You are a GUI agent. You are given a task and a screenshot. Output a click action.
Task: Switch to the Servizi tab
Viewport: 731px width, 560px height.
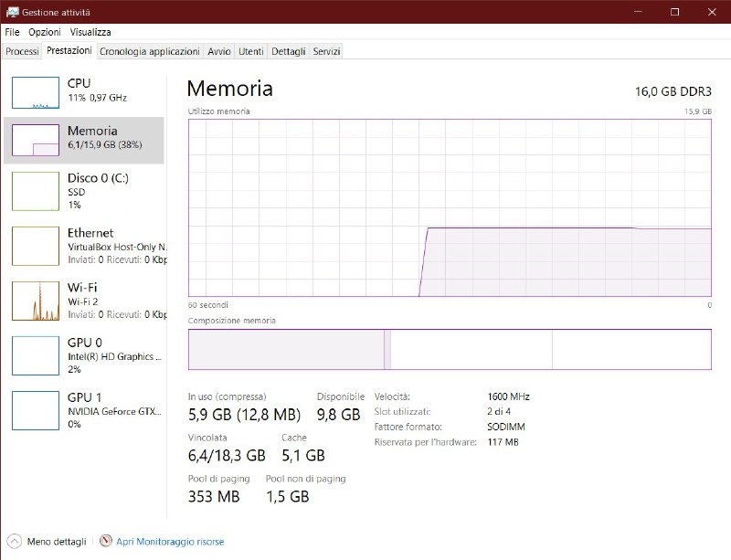coord(326,51)
